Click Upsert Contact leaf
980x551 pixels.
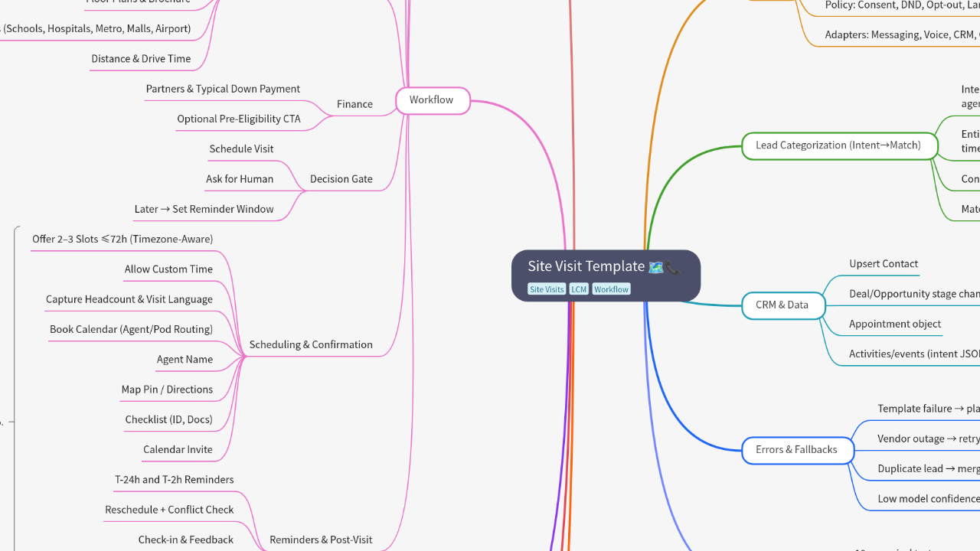(x=884, y=264)
